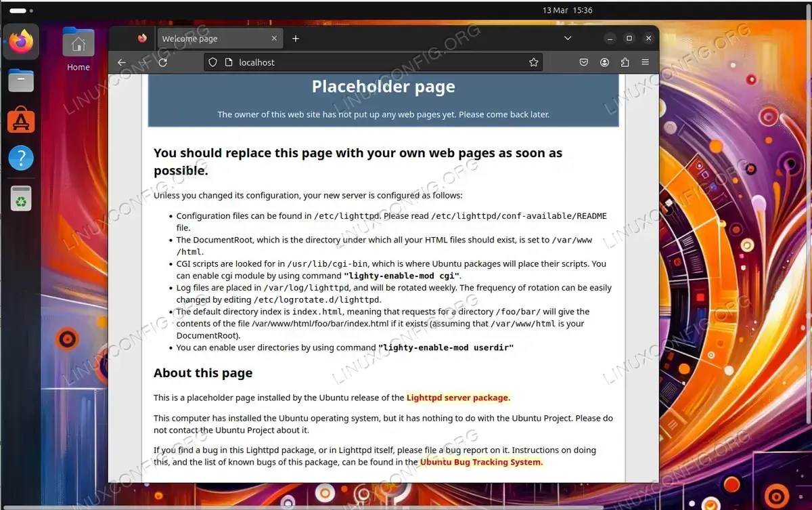
Task: Click the About this page heading
Action: [x=203, y=373]
